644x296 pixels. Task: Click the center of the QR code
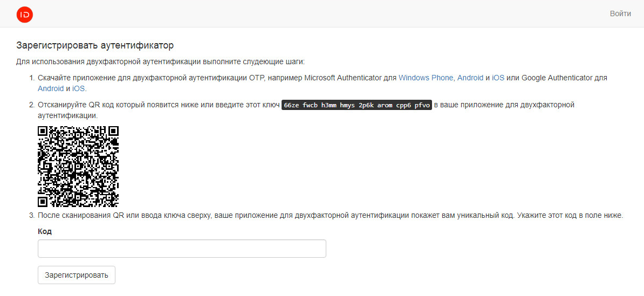[78, 167]
